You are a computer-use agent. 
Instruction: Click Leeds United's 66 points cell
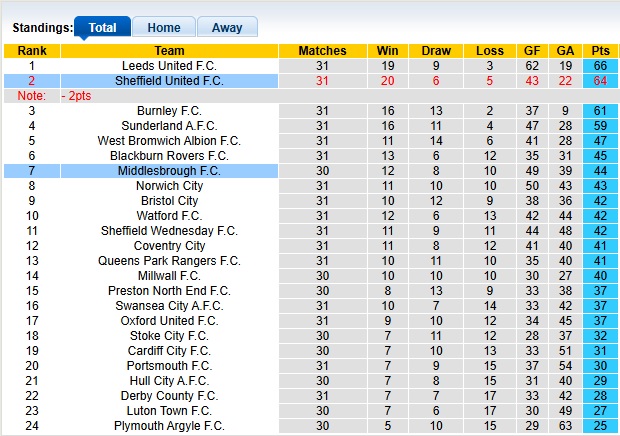tap(601, 66)
